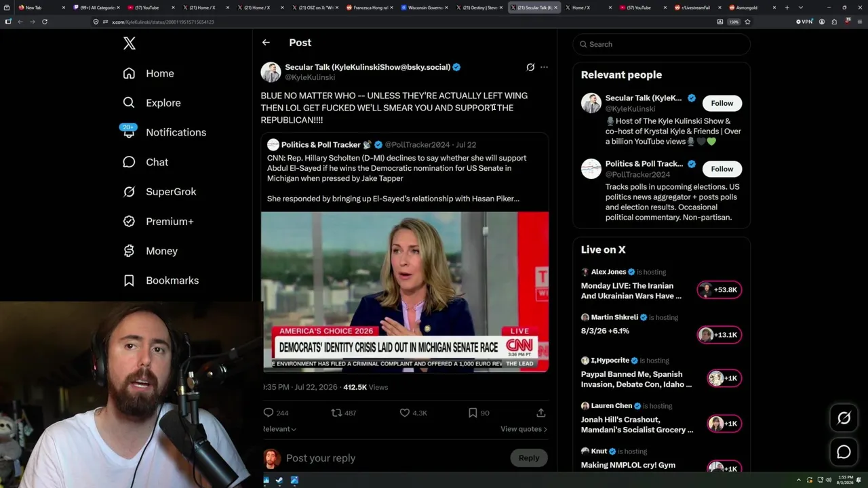Follow Politics & Poll Tracker in Relevant people
This screenshot has height=488, width=868.
[x=722, y=169]
